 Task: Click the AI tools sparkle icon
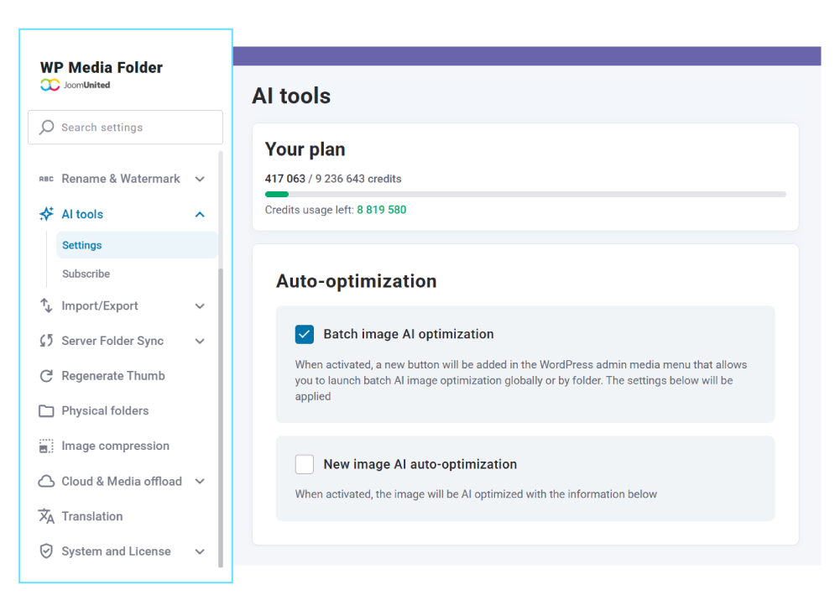[x=47, y=214]
